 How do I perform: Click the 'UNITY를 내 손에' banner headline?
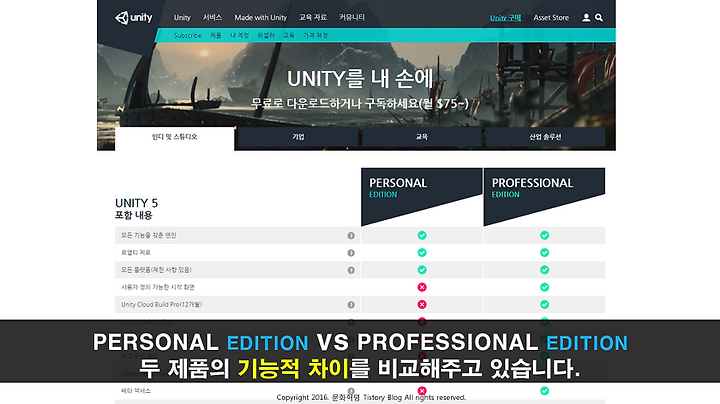[360, 79]
